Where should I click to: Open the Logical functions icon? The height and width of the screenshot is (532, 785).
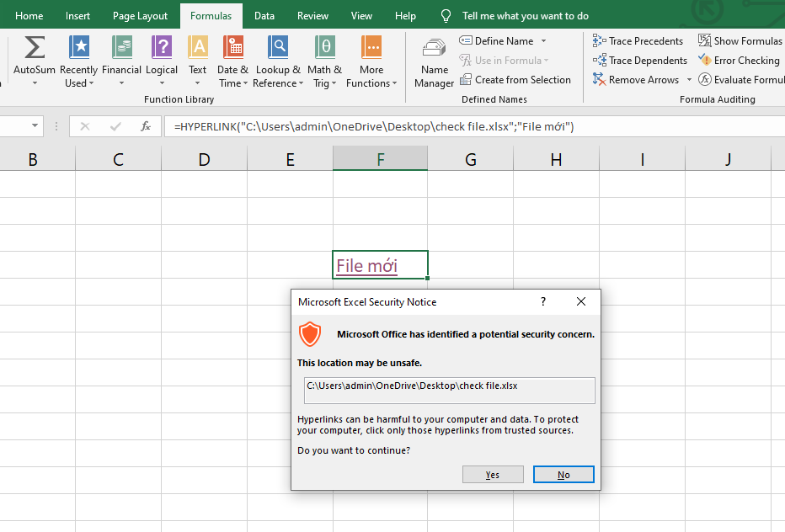[161, 49]
